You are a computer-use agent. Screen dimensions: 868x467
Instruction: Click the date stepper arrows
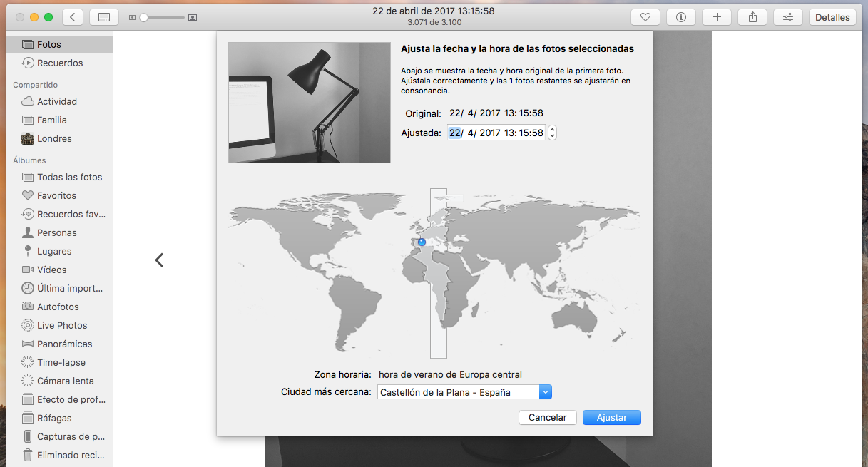pyautogui.click(x=552, y=133)
